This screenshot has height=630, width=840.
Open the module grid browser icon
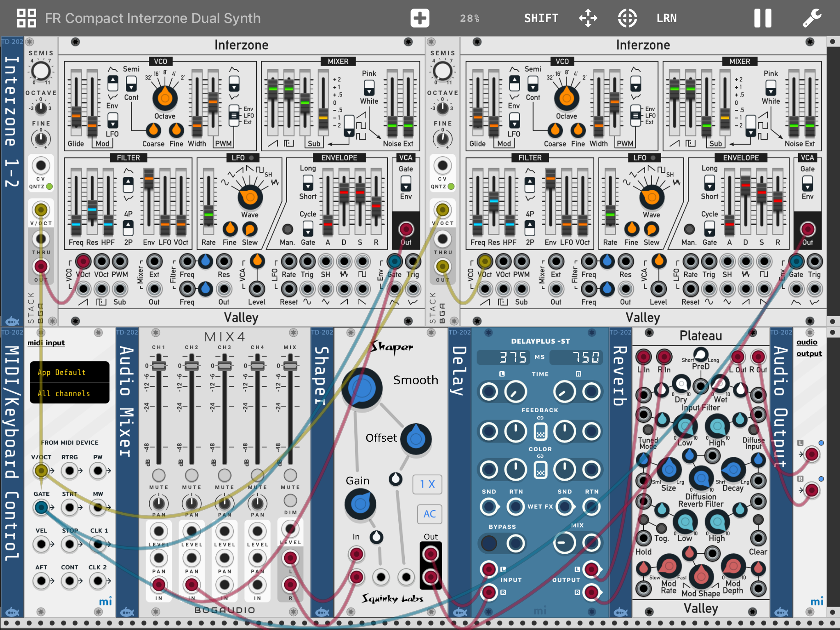pyautogui.click(x=27, y=18)
